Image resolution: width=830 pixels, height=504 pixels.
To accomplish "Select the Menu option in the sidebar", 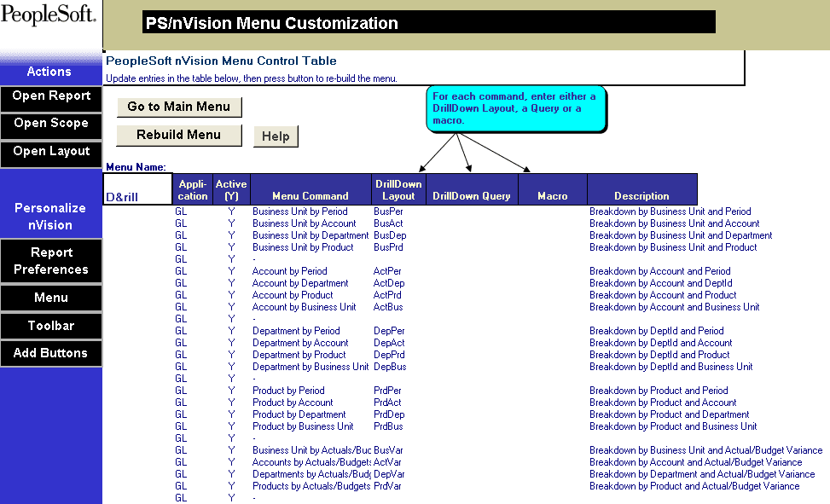I will [x=51, y=298].
